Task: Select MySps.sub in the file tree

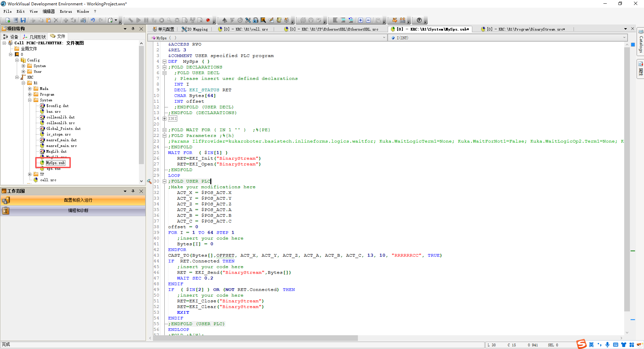Action: 55,163
